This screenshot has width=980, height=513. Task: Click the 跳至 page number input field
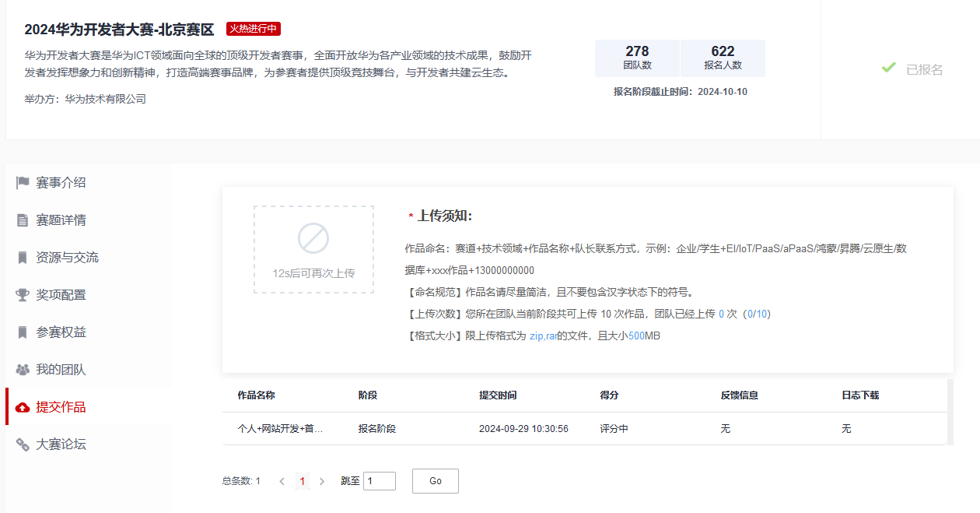380,481
